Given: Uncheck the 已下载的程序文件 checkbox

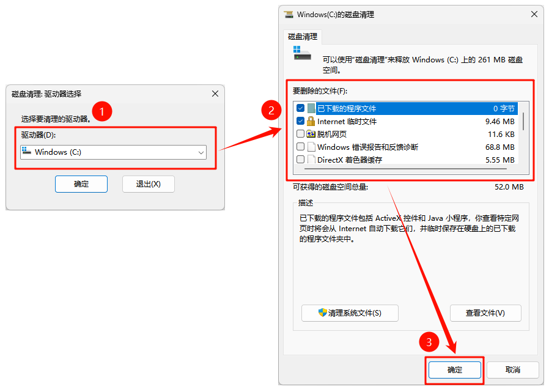Looking at the screenshot, I should (x=300, y=108).
